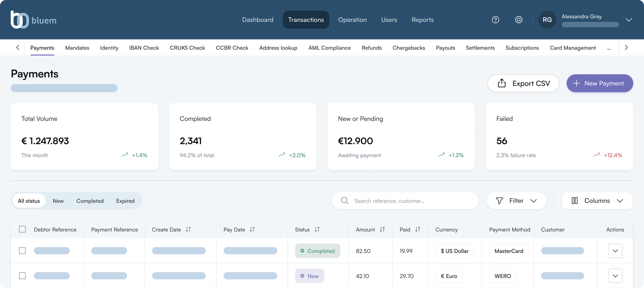Open the Reports menu
Screen dimensions: 644x288
423,20
